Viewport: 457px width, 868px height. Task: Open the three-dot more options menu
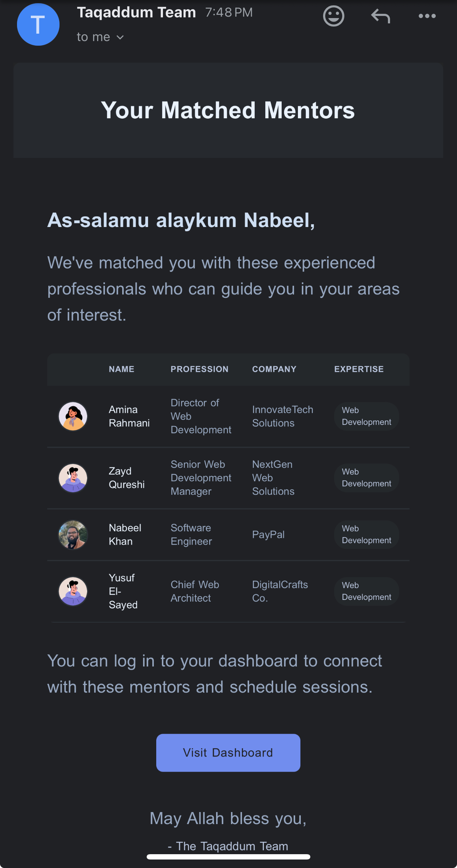427,16
